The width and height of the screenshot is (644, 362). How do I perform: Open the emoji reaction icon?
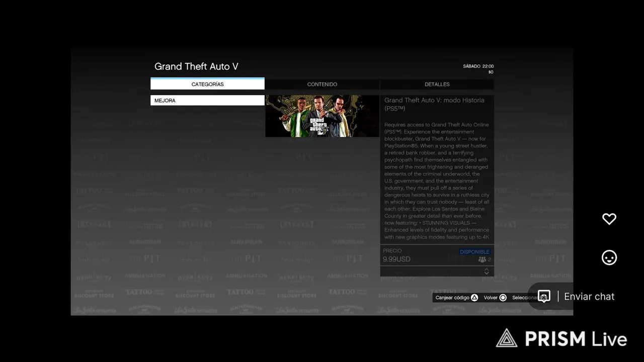pos(609,258)
